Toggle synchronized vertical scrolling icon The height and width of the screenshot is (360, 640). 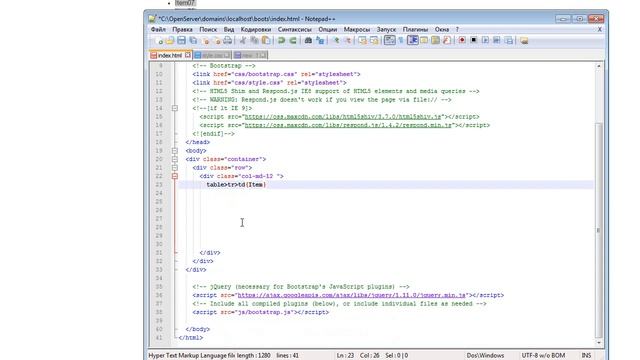click(x=362, y=40)
